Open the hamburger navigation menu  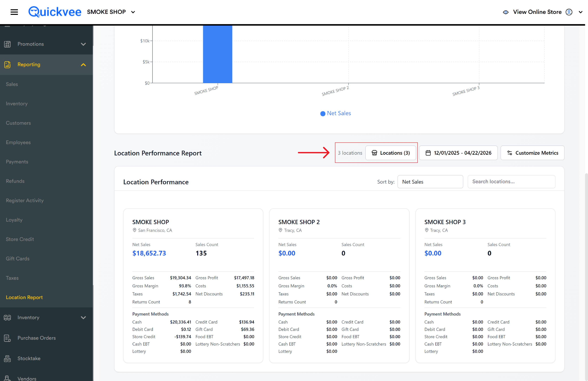tap(14, 12)
